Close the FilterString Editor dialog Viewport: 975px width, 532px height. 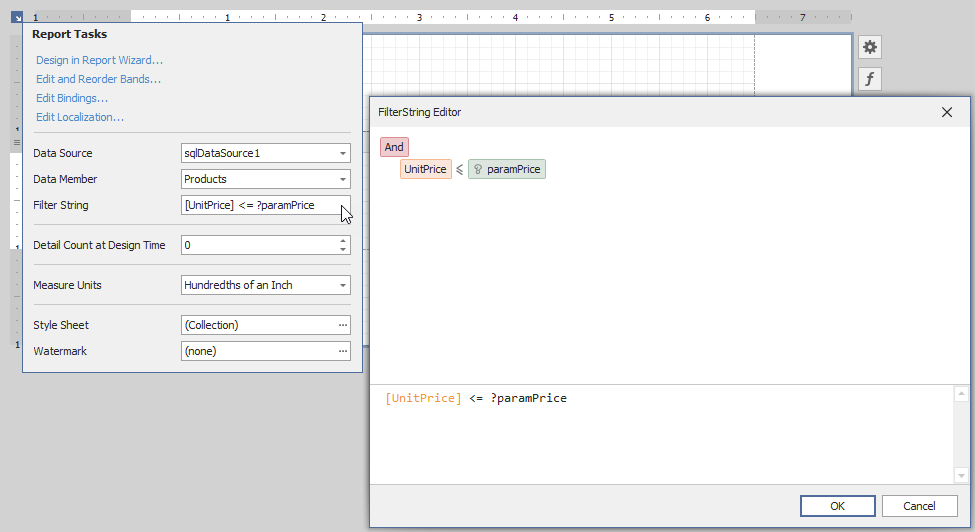click(947, 112)
